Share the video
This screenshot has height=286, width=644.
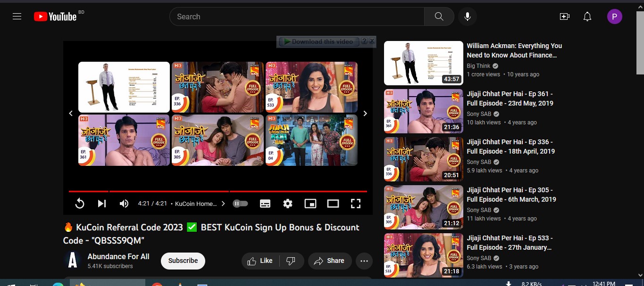pos(329,261)
